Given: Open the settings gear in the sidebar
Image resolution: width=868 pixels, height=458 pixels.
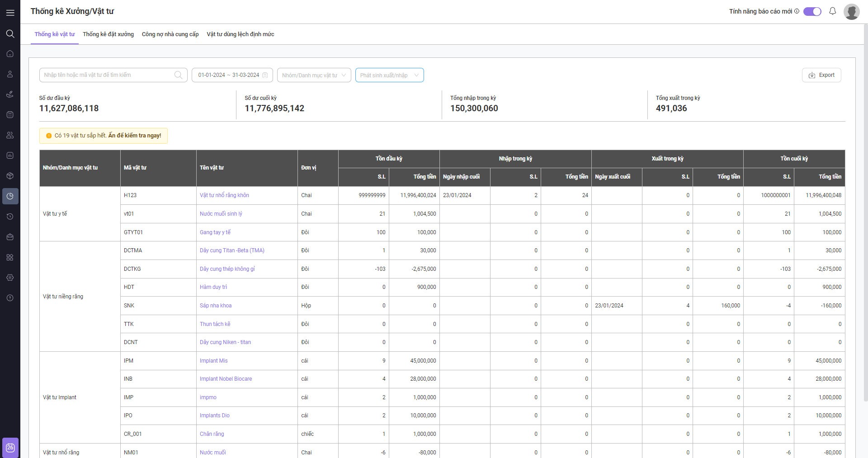Looking at the screenshot, I should pyautogui.click(x=10, y=278).
